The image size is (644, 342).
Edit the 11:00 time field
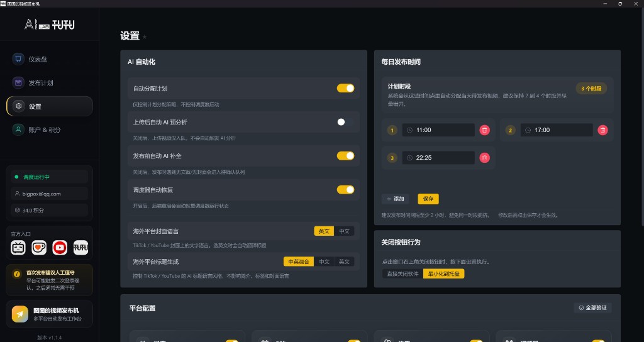pyautogui.click(x=438, y=130)
